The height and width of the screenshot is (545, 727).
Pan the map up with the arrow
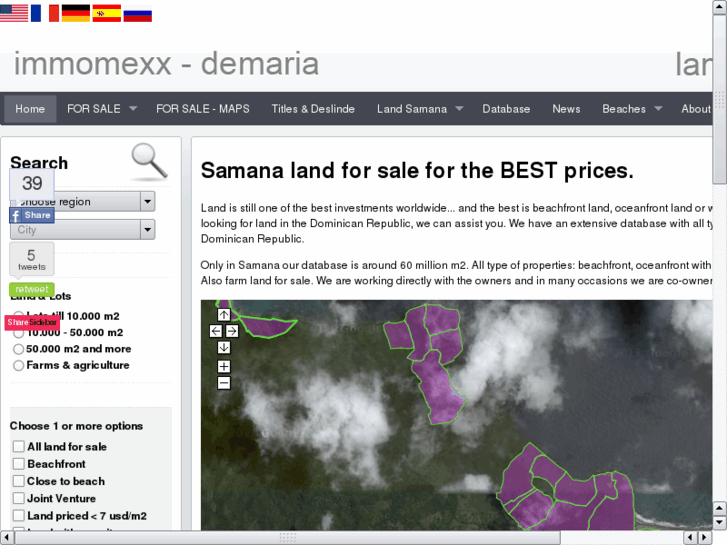tap(224, 315)
